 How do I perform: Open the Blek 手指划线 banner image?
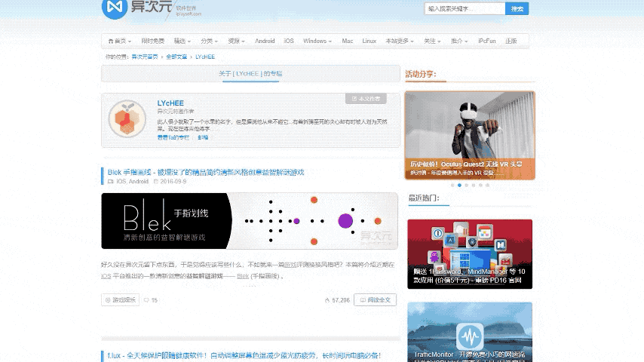pyautogui.click(x=250, y=221)
